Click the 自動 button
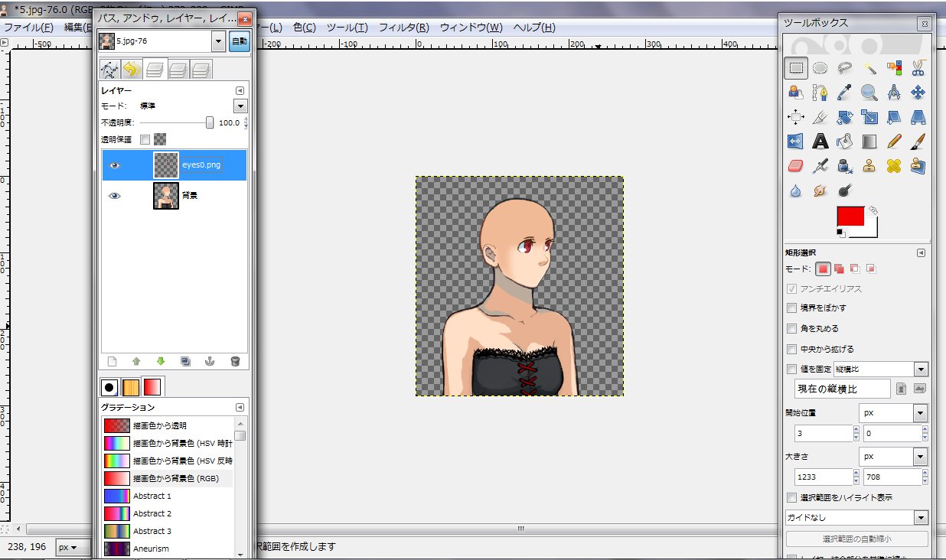946x560 pixels. point(240,41)
